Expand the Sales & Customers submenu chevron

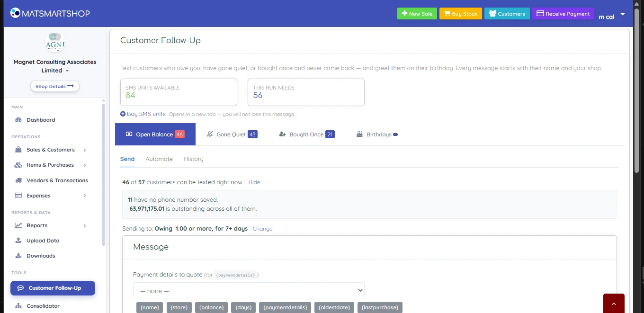point(85,150)
